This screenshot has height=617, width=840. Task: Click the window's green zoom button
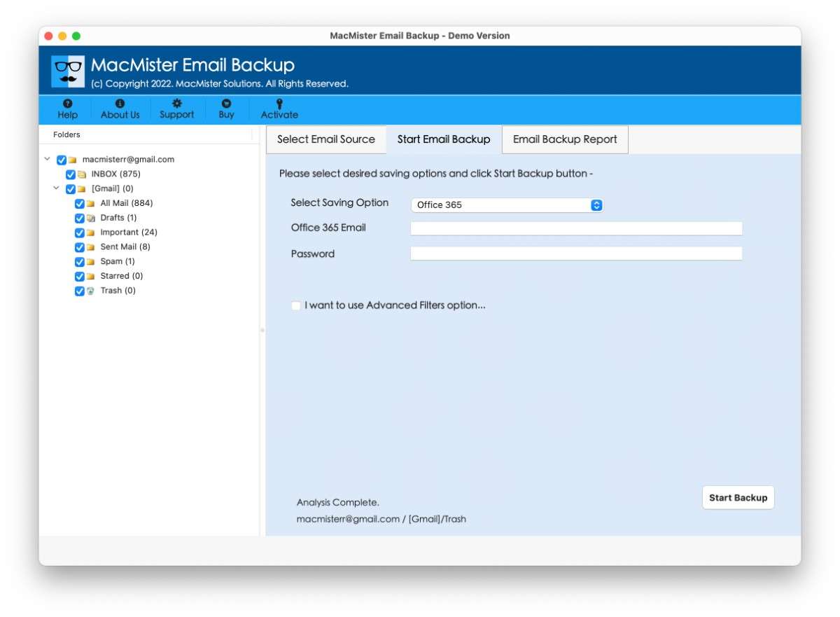(76, 36)
